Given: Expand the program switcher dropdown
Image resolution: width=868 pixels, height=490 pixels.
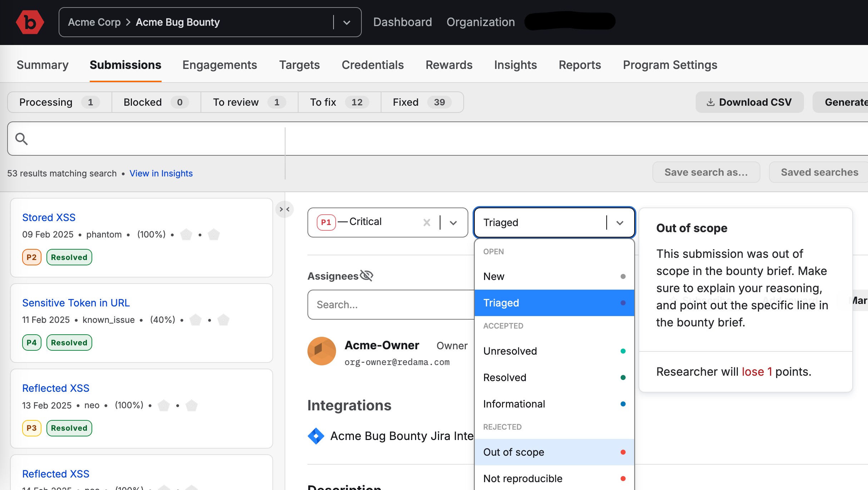Looking at the screenshot, I should 346,22.
